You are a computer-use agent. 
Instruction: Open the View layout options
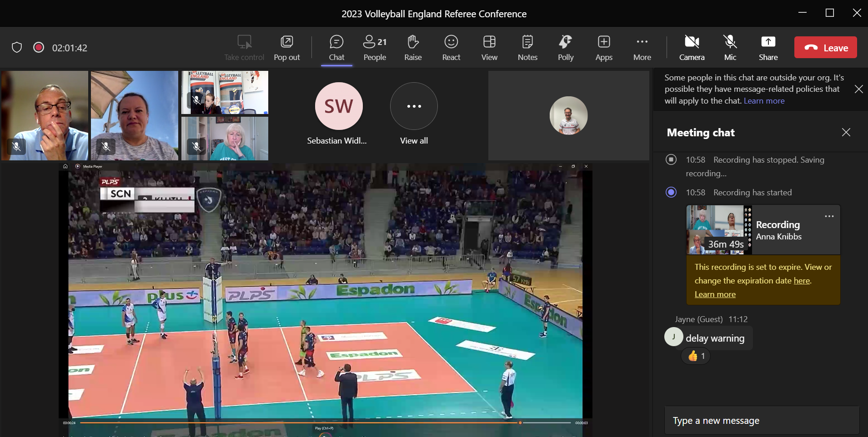(489, 48)
